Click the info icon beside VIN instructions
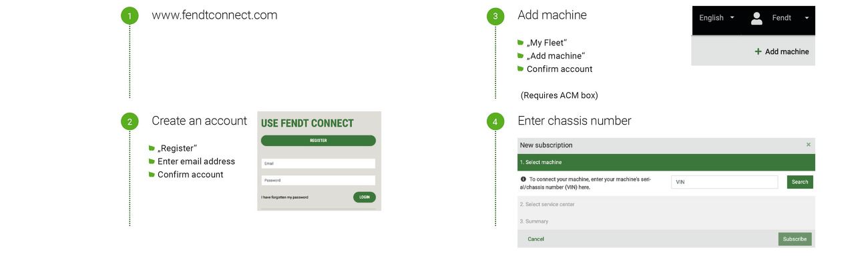868x258 pixels. click(523, 179)
